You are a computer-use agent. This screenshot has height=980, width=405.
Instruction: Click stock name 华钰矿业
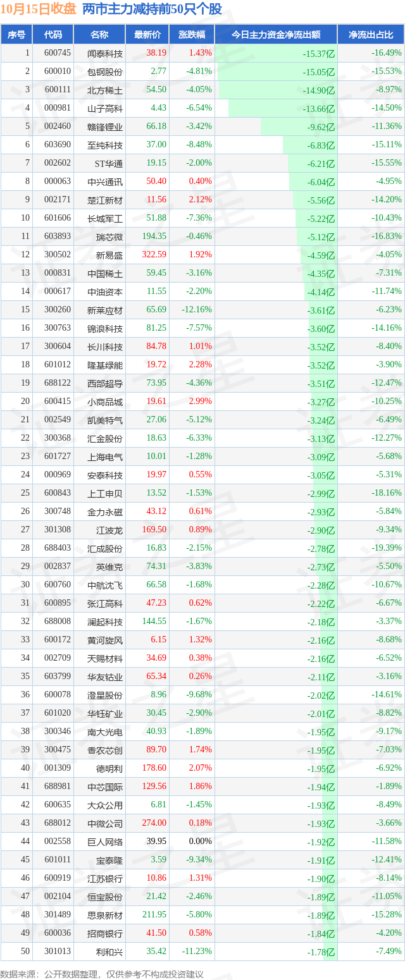coord(105,713)
